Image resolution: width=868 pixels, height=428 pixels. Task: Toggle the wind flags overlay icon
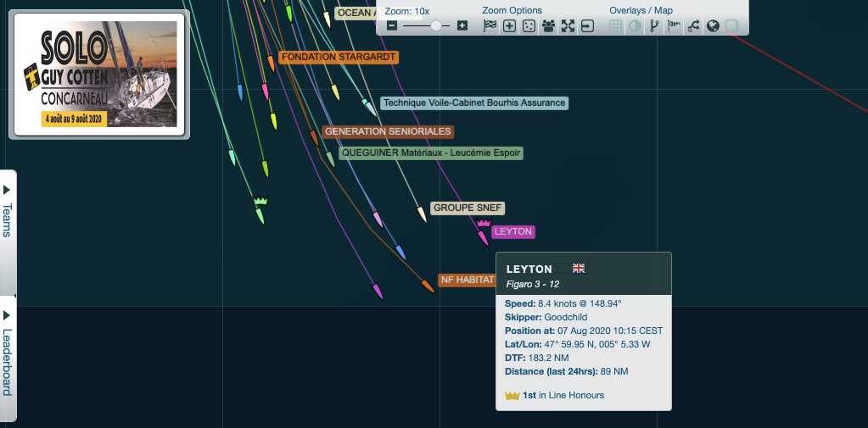tap(674, 25)
